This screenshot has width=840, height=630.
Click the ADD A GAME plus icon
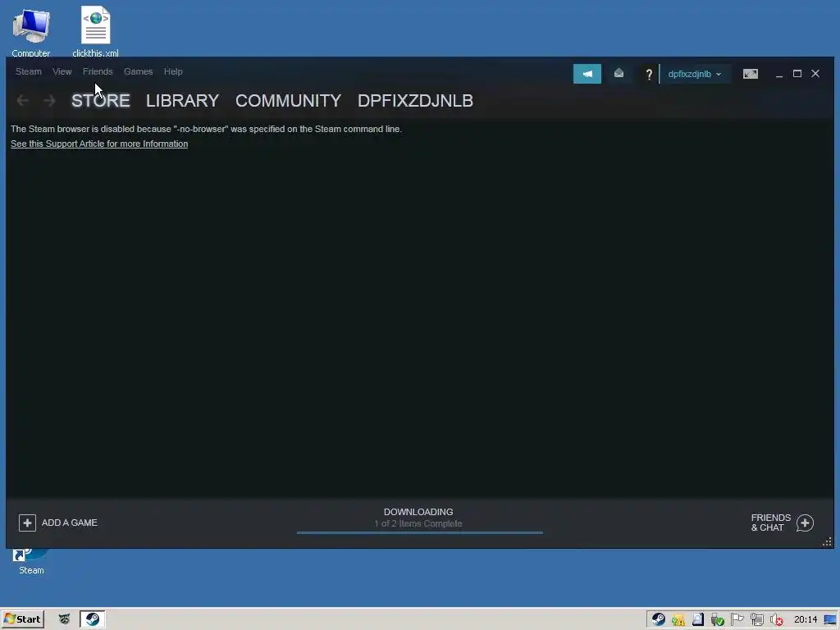coord(27,523)
